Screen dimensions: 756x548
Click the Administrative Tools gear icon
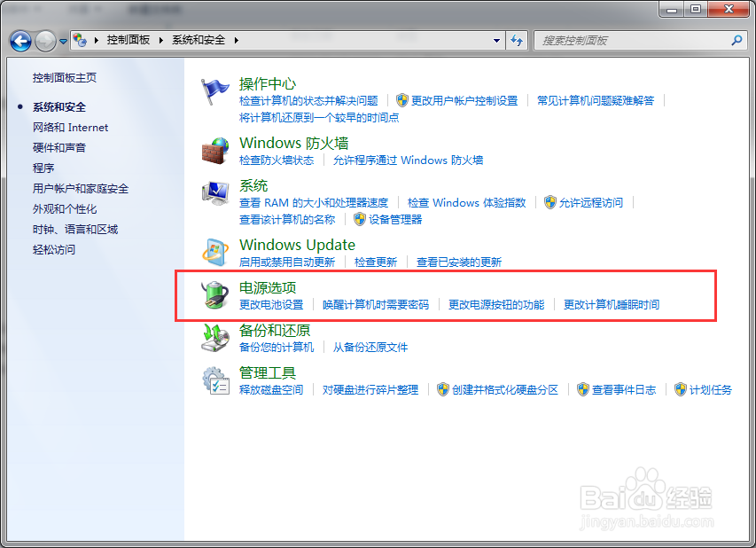[215, 380]
